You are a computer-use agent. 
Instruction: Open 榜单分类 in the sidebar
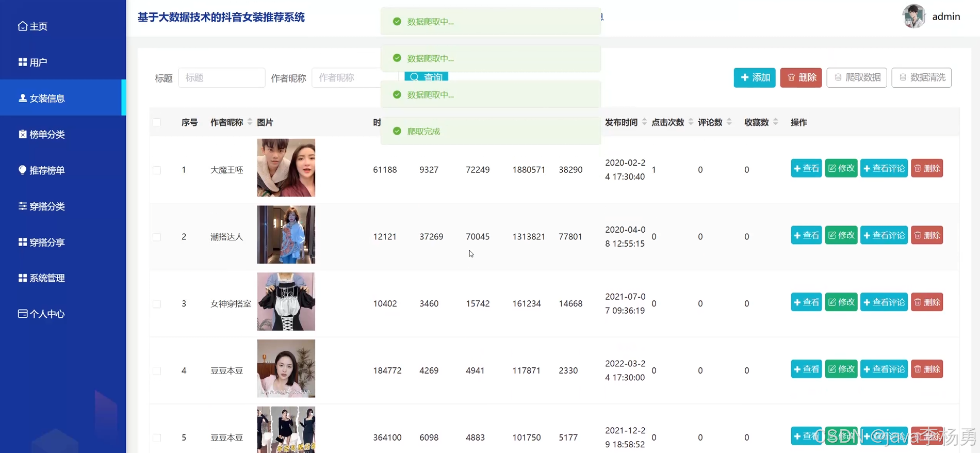point(63,134)
